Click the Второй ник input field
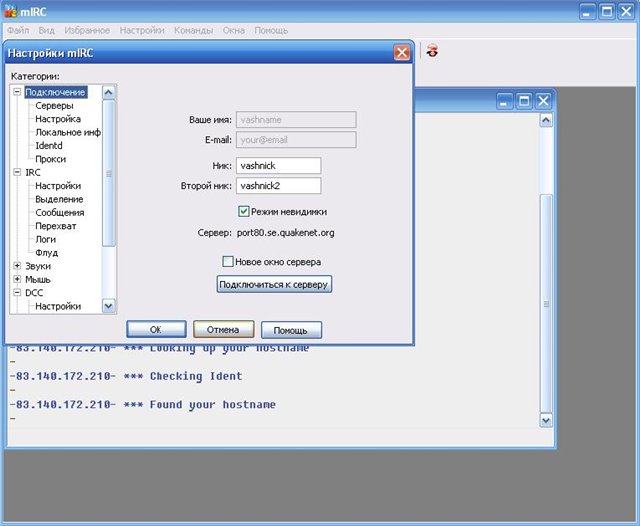640x526 pixels. 278,186
